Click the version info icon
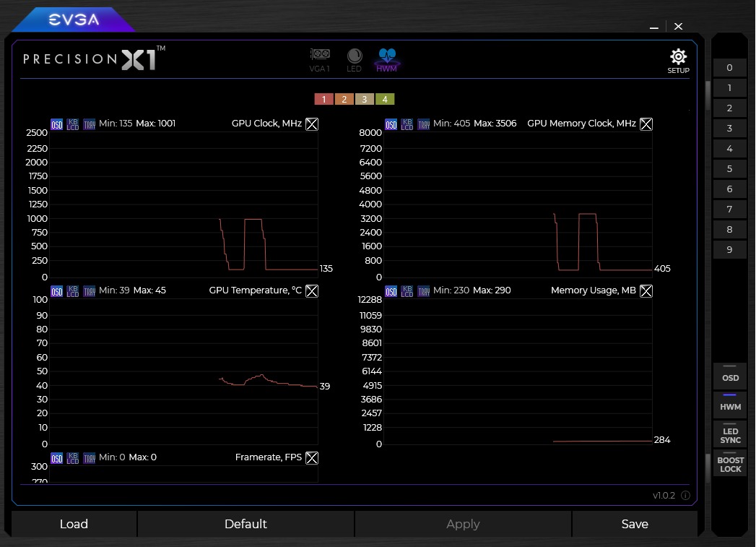This screenshot has width=756, height=547. point(685,496)
